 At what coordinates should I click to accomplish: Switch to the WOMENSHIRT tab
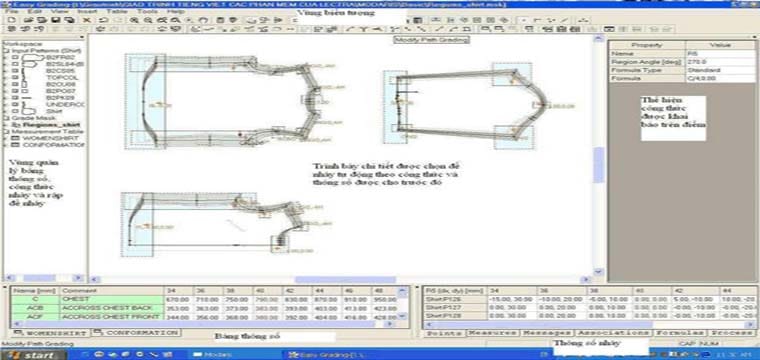click(x=50, y=333)
